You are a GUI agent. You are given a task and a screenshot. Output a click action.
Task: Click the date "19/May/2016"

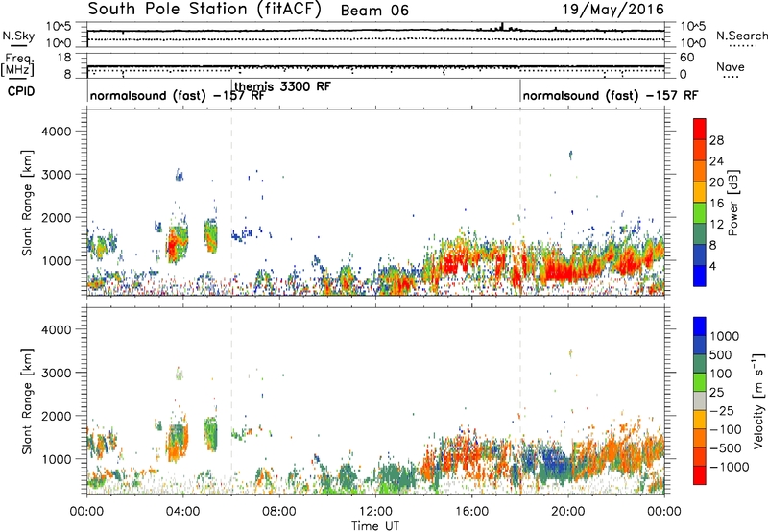pos(612,9)
